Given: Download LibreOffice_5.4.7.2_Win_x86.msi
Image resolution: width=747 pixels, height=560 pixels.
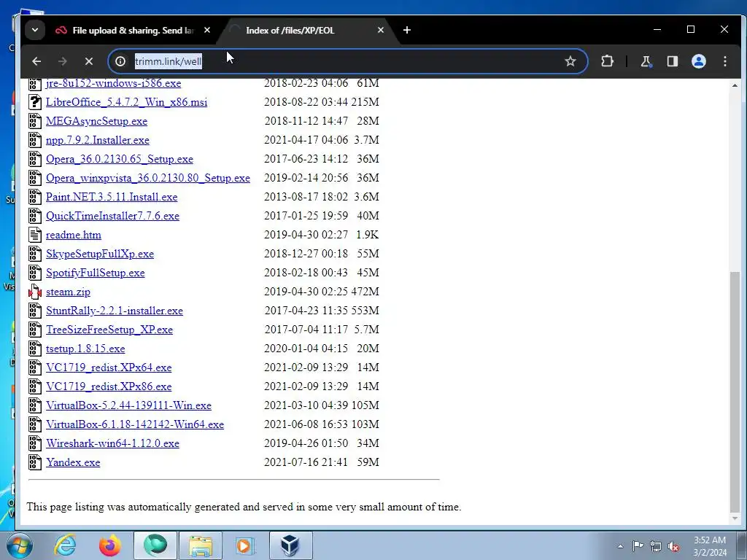Looking at the screenshot, I should [127, 102].
